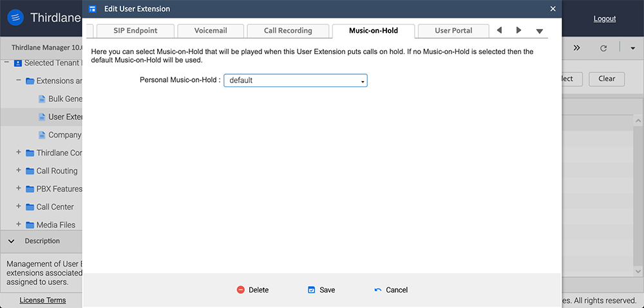Switch to the Voicemail tab
The width and height of the screenshot is (644, 308).
tap(211, 31)
